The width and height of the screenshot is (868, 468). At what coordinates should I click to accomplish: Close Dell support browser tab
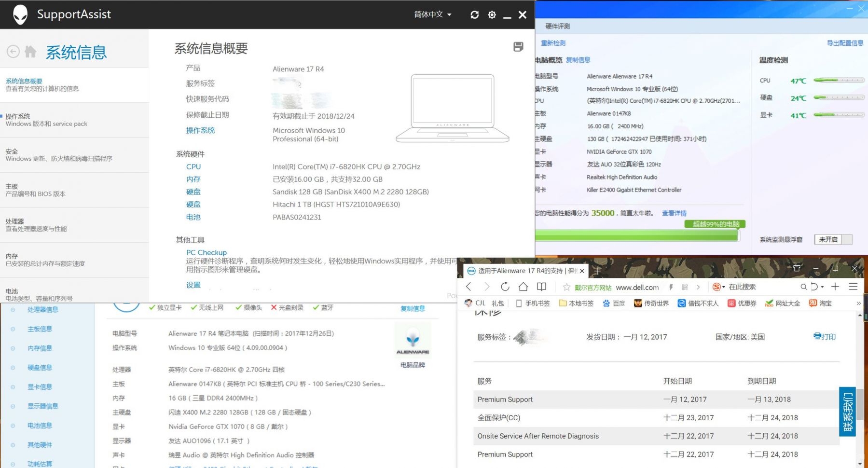[582, 271]
